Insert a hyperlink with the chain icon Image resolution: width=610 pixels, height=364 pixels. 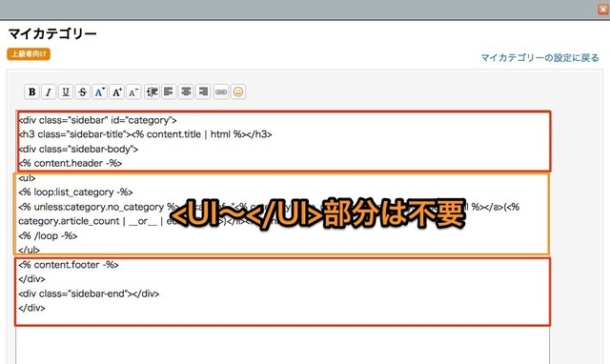tap(221, 92)
